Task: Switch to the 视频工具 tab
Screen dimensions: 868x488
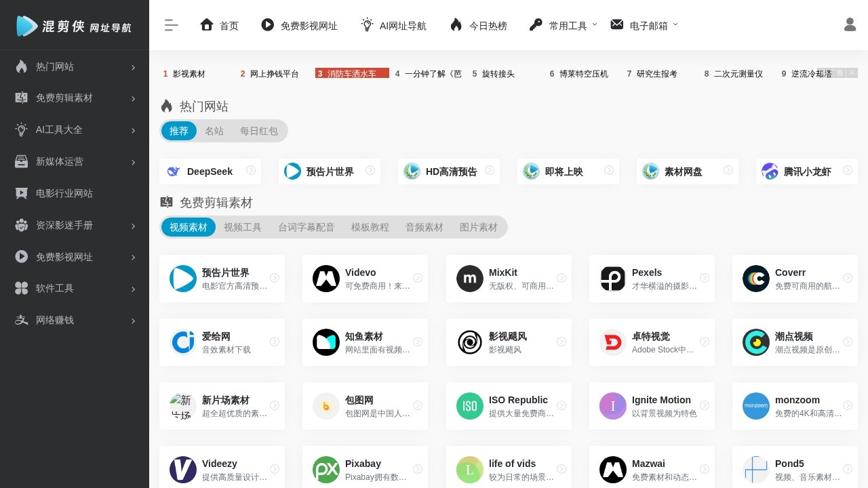Action: click(243, 227)
